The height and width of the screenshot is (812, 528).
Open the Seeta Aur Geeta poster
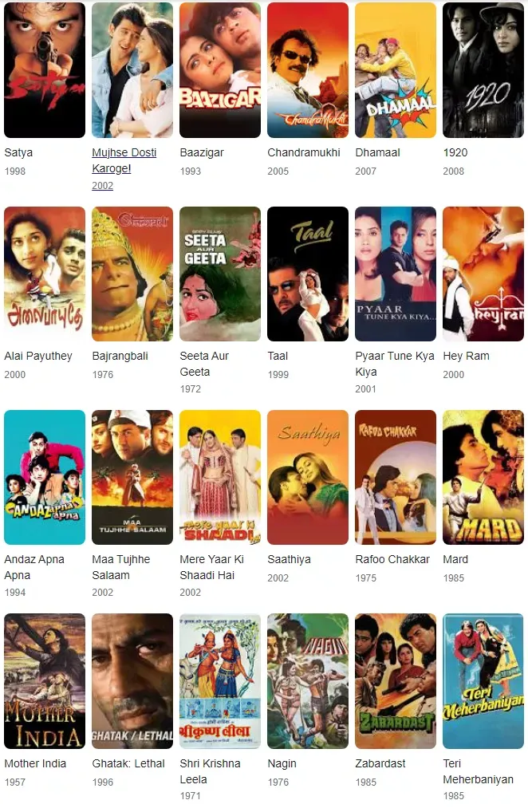(220, 274)
